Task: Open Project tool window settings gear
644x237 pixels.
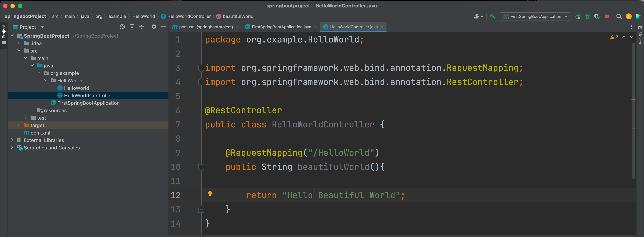Action: tap(154, 27)
